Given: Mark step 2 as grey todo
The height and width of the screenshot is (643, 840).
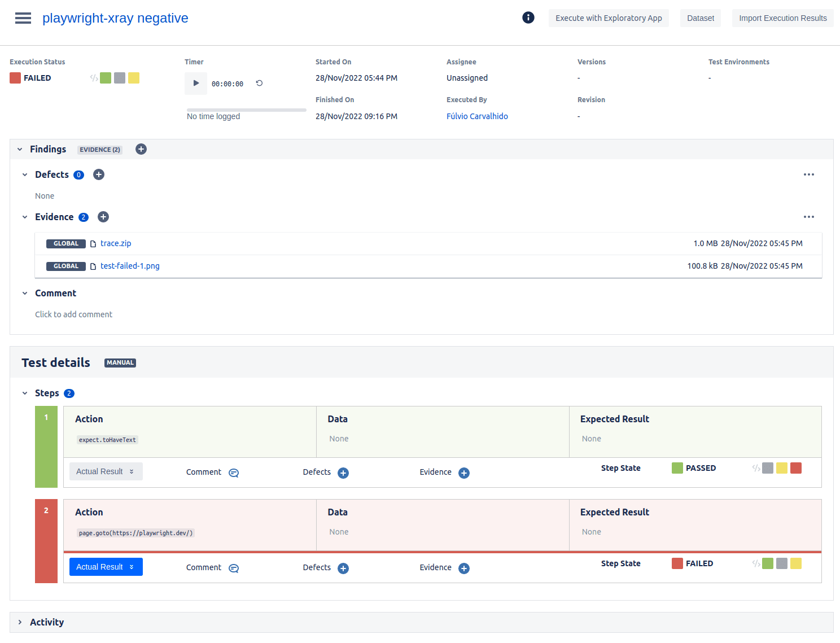Looking at the screenshot, I should 782,563.
